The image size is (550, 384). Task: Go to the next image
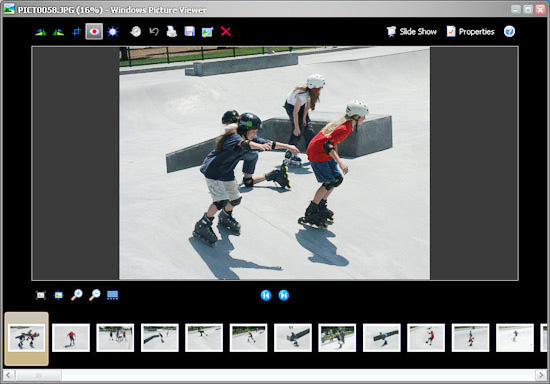[284, 295]
